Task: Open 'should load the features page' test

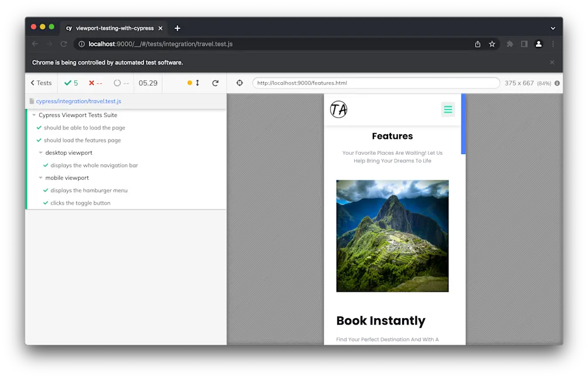Action: (x=82, y=140)
